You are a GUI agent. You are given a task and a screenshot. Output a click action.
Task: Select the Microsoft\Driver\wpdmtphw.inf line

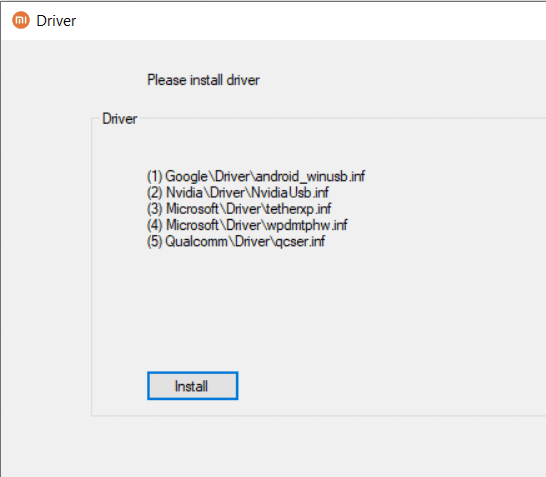pos(247,225)
